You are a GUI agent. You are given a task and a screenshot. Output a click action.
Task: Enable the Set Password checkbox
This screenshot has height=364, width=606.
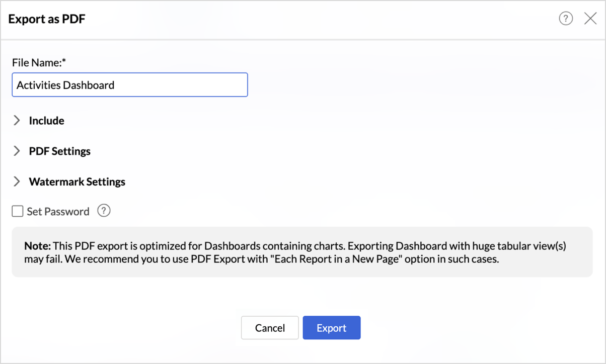[18, 212]
